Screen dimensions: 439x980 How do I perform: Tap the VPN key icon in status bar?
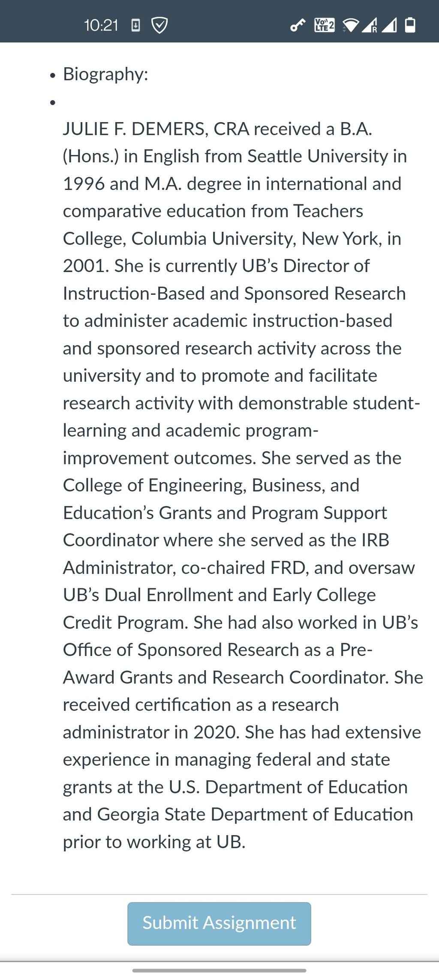pyautogui.click(x=298, y=25)
